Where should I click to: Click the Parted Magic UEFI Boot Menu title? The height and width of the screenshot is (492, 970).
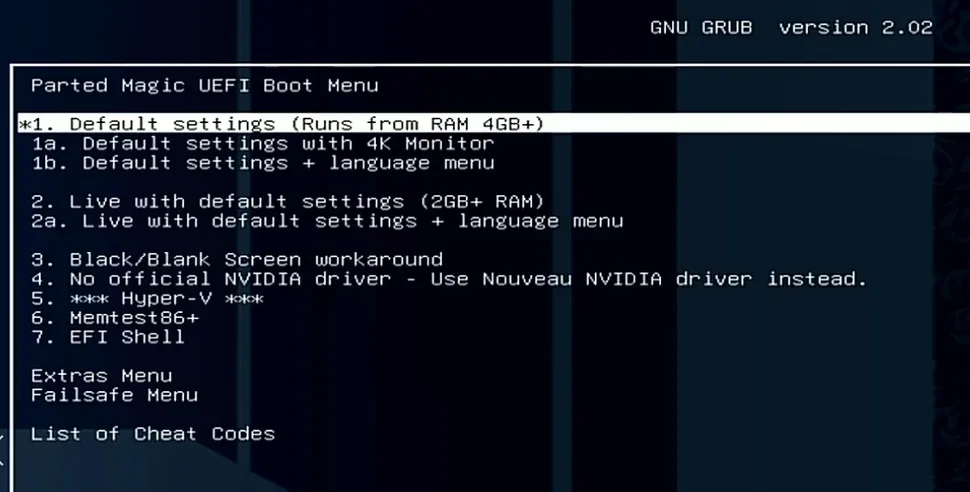pyautogui.click(x=205, y=85)
